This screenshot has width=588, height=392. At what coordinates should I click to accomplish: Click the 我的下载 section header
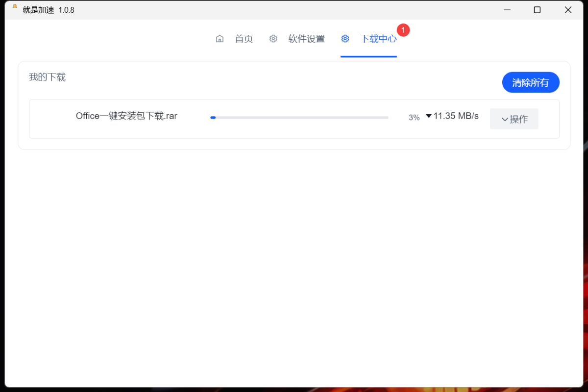47,77
